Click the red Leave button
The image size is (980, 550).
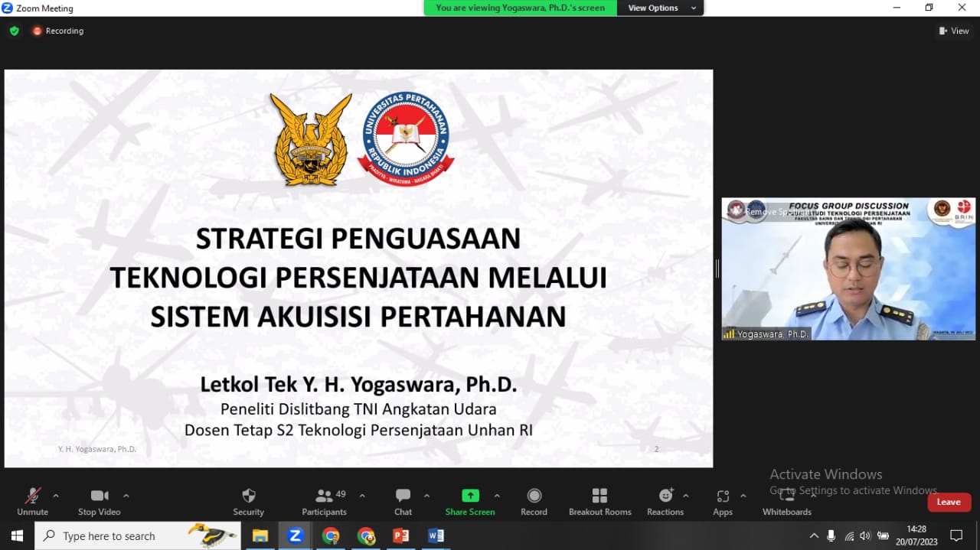pyautogui.click(x=949, y=502)
